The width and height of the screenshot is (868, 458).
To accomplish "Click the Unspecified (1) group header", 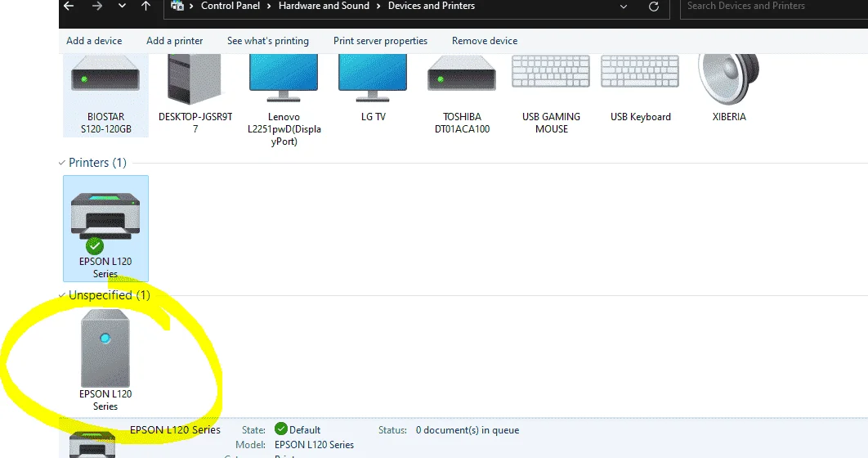I will (109, 295).
